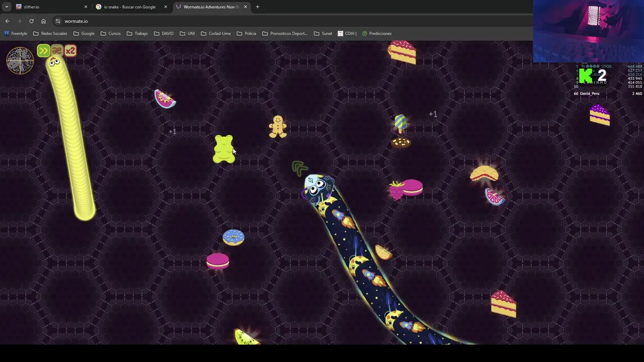Open the Freestyle bookmark

click(16, 34)
